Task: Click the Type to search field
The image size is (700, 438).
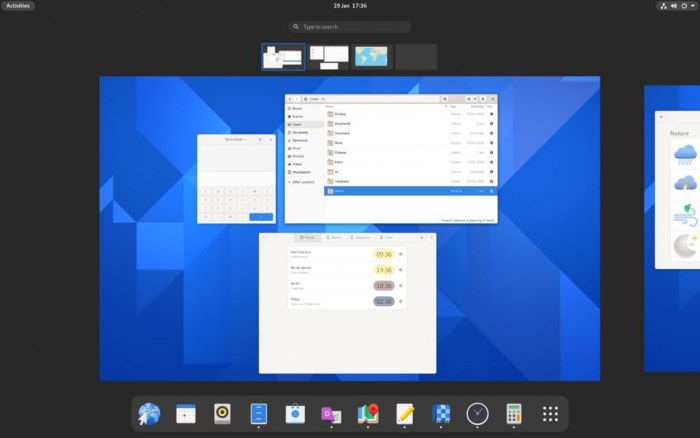Action: click(x=350, y=27)
